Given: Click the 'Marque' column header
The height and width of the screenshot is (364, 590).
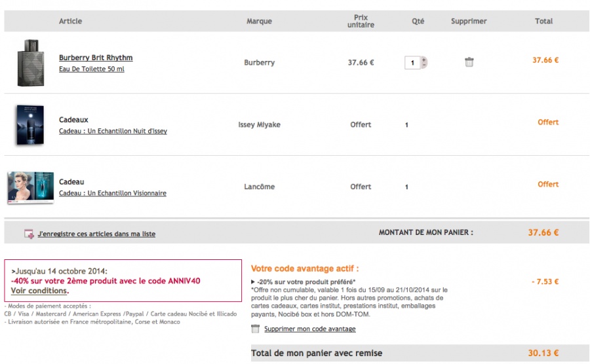Looking at the screenshot, I should pyautogui.click(x=259, y=21).
